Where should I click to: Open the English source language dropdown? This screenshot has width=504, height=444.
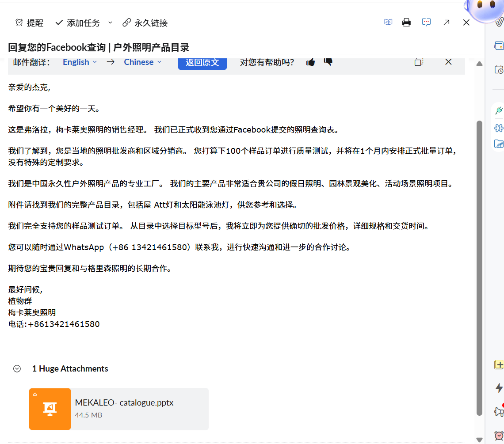coord(80,62)
